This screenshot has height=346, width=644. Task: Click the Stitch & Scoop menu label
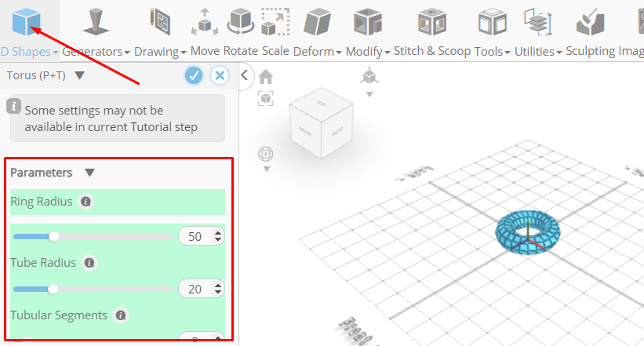click(432, 51)
